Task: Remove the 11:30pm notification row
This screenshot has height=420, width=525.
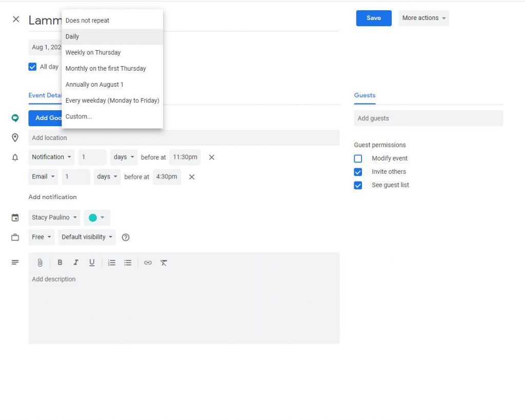Action: [x=212, y=157]
